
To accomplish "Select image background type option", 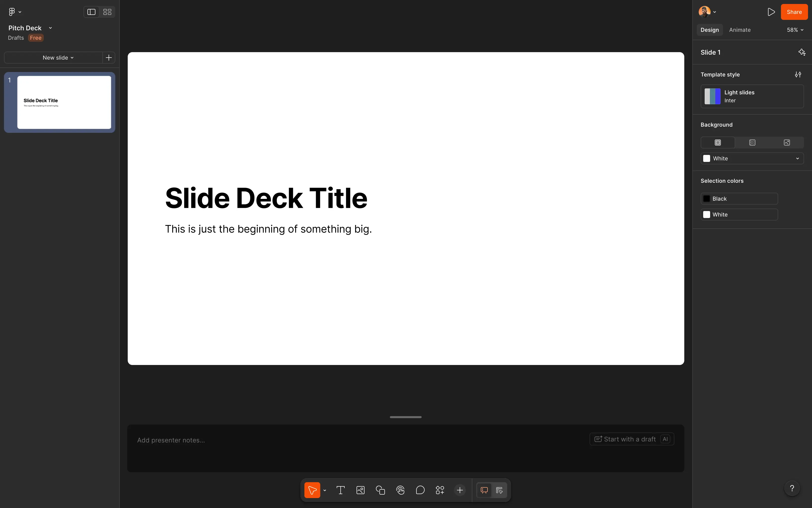I will click(786, 143).
